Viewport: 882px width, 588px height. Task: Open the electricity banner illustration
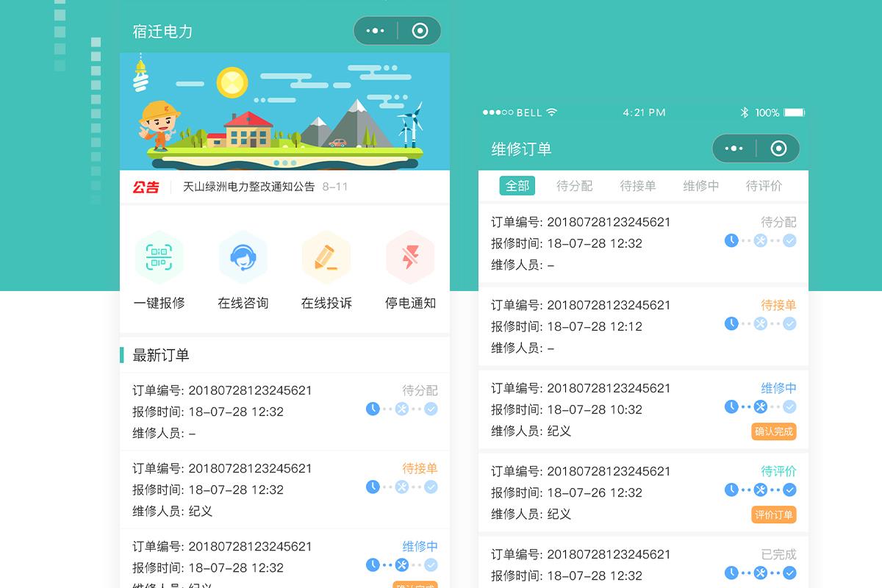click(x=284, y=111)
